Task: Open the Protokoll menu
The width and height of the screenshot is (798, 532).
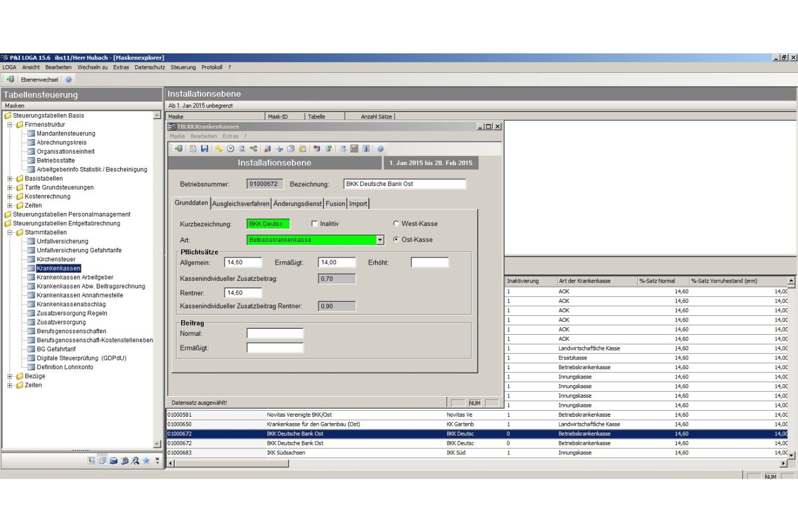Action: [x=212, y=67]
